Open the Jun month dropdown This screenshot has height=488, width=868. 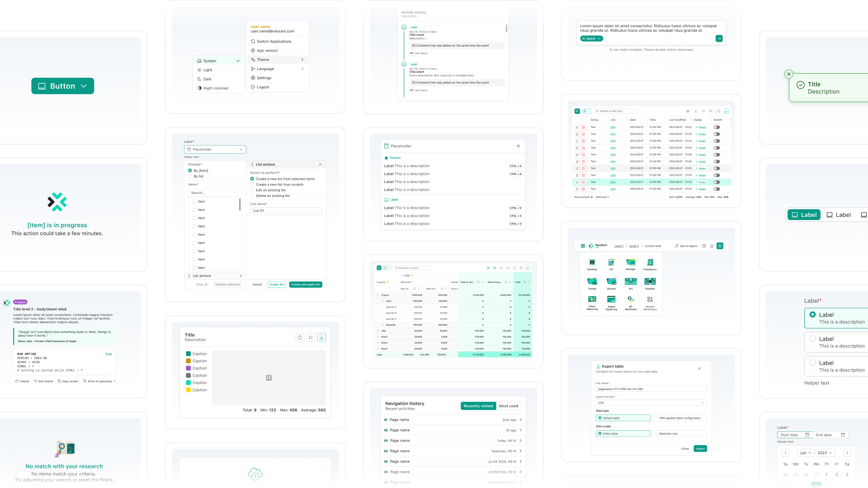[x=806, y=453]
